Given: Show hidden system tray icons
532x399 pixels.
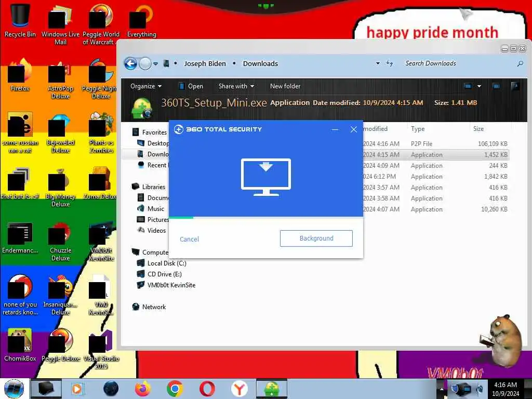Looking at the screenshot, I should 442,389.
